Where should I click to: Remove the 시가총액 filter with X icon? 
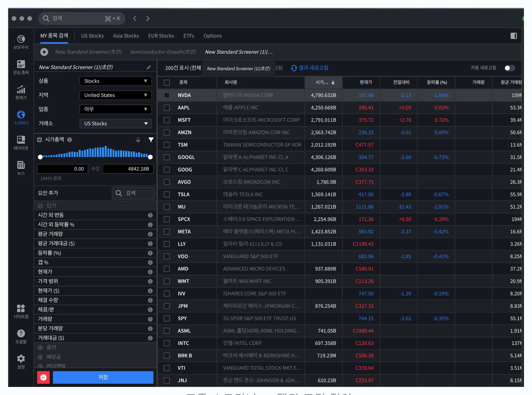pyautogui.click(x=40, y=140)
